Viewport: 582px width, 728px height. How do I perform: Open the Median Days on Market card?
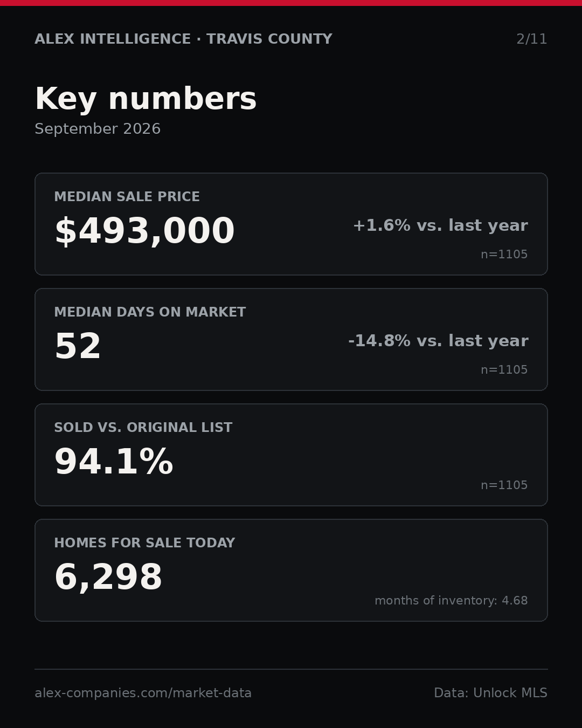pos(291,339)
